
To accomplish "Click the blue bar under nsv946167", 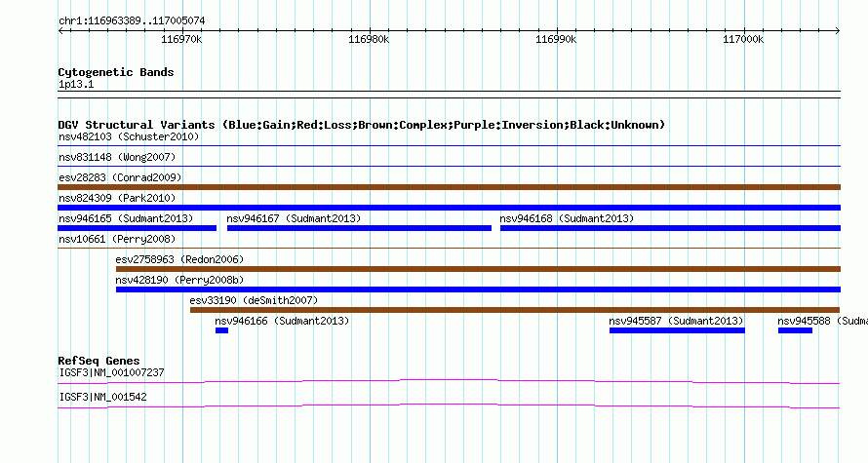I will [359, 228].
